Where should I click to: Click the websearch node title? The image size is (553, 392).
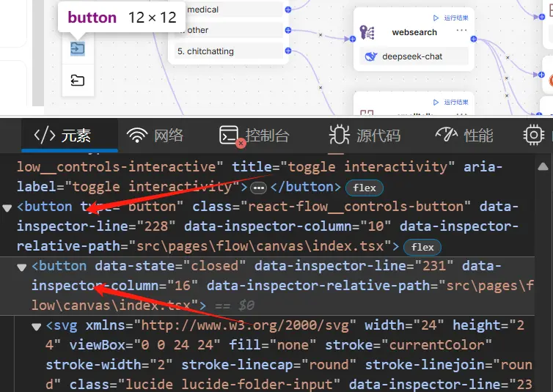click(414, 32)
